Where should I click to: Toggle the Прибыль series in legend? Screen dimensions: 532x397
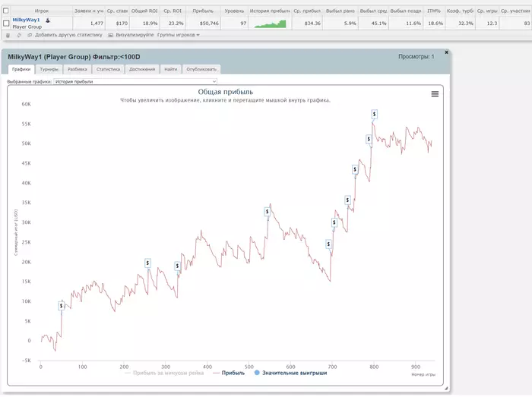coord(229,373)
